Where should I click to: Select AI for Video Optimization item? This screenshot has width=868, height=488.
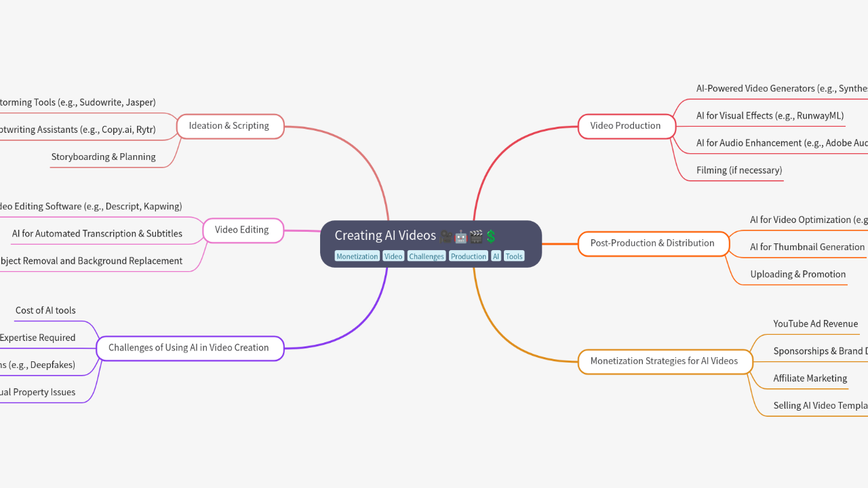(809, 220)
